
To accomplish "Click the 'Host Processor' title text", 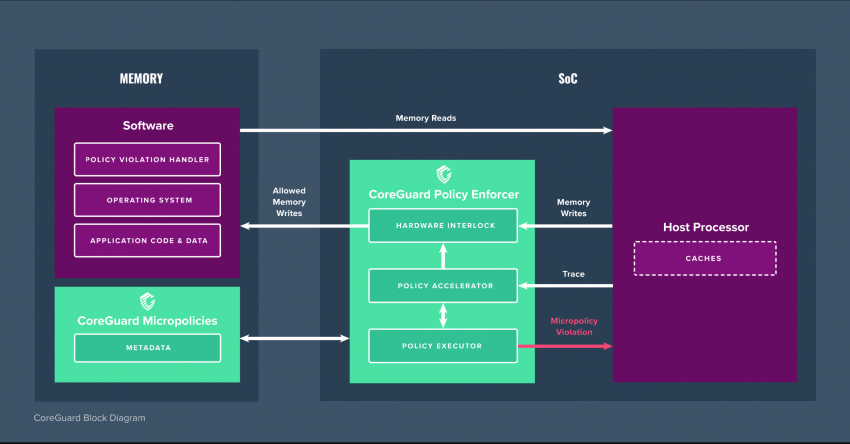I will (x=706, y=227).
